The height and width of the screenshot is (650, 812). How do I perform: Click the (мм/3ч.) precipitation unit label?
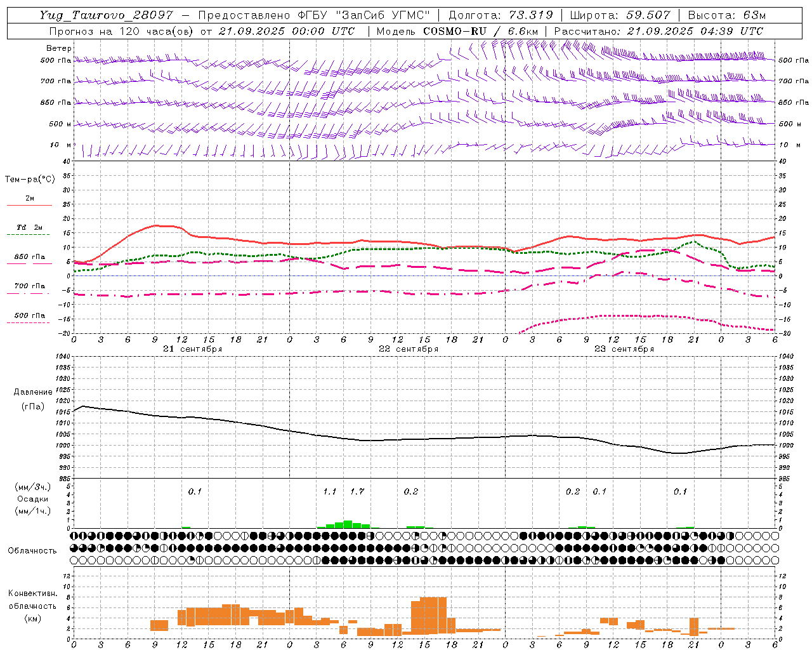pyautogui.click(x=33, y=487)
